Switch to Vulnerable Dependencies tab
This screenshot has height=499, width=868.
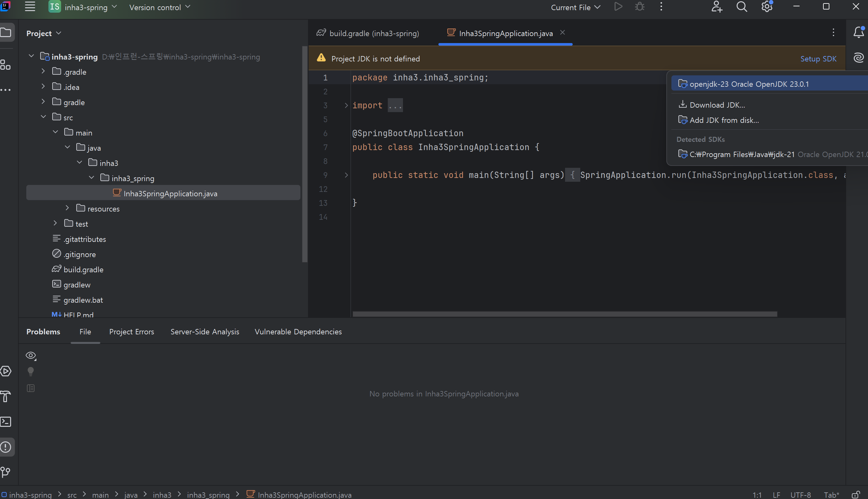[298, 332]
